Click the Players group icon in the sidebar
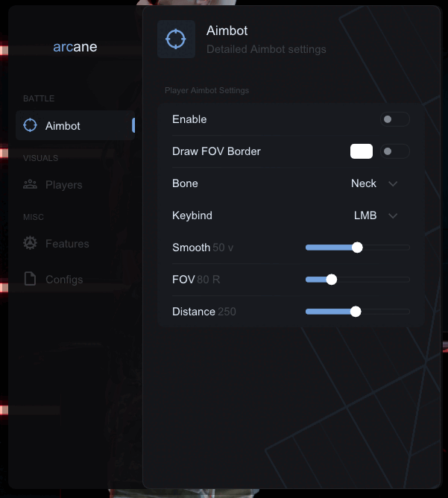The width and height of the screenshot is (448, 498). click(x=31, y=184)
